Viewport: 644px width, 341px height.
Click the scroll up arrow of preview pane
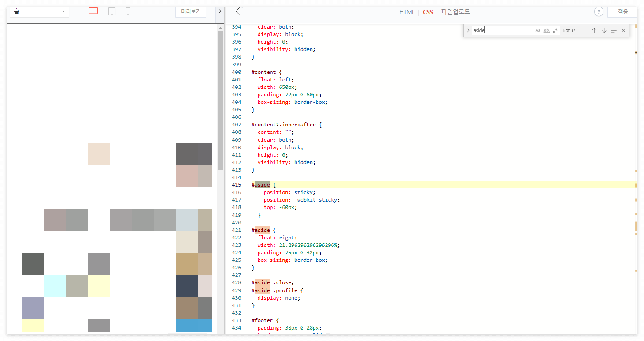(221, 28)
